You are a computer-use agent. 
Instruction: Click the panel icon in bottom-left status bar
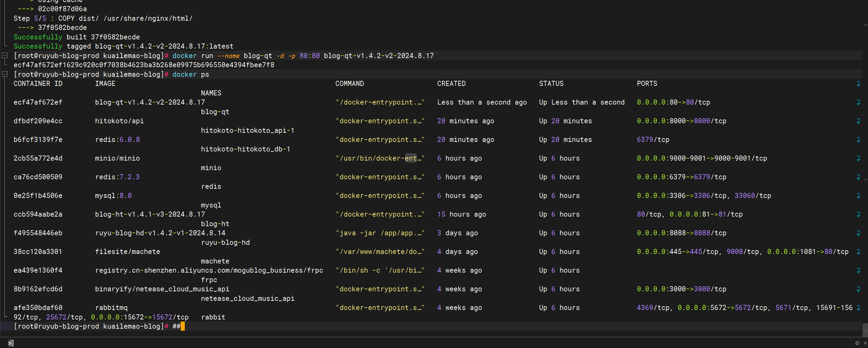coord(11,343)
